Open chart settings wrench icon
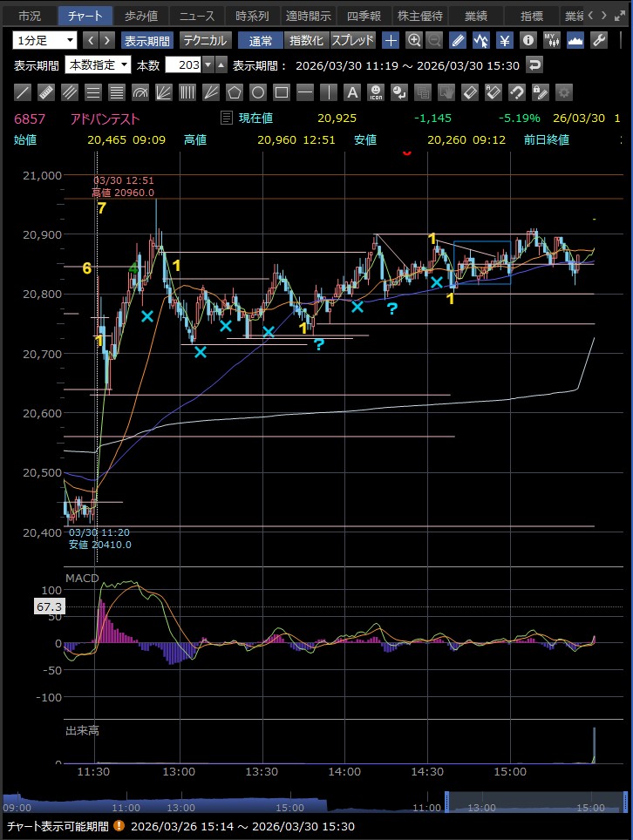 click(x=599, y=40)
